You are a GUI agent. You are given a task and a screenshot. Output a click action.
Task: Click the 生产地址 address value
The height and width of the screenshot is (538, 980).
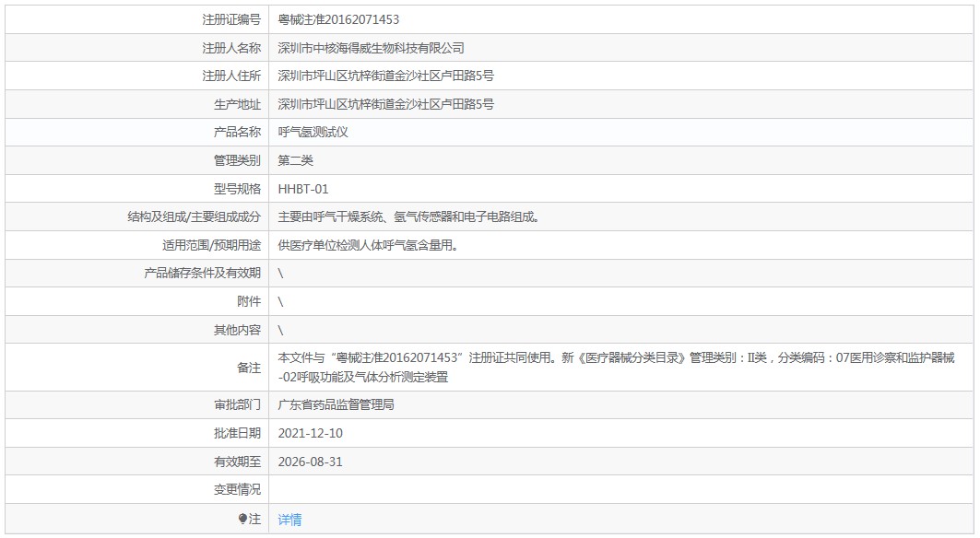[x=385, y=104]
